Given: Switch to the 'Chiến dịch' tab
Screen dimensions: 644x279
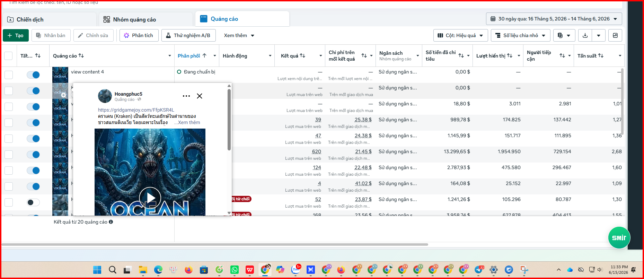Looking at the screenshot, I should pyautogui.click(x=49, y=19).
